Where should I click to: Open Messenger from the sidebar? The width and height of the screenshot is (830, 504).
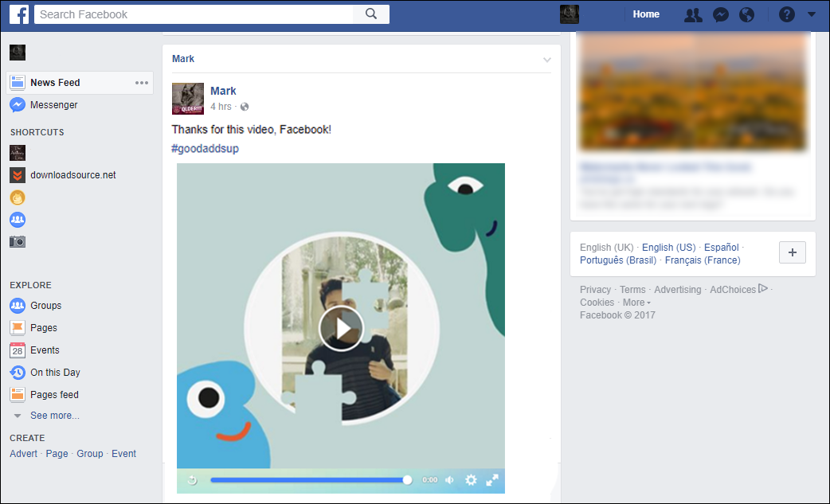(x=53, y=105)
